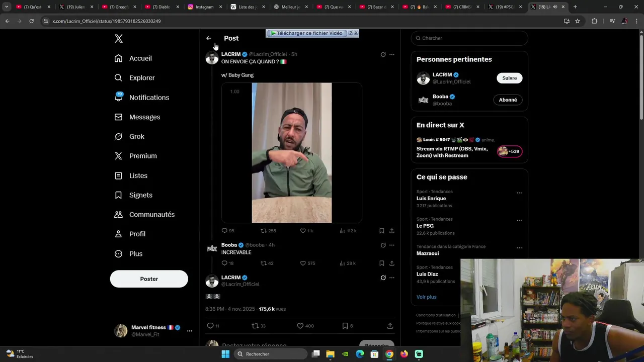Bookmark Booba's INCREVABLE post
Viewport: 644px width, 362px height.
point(382,263)
